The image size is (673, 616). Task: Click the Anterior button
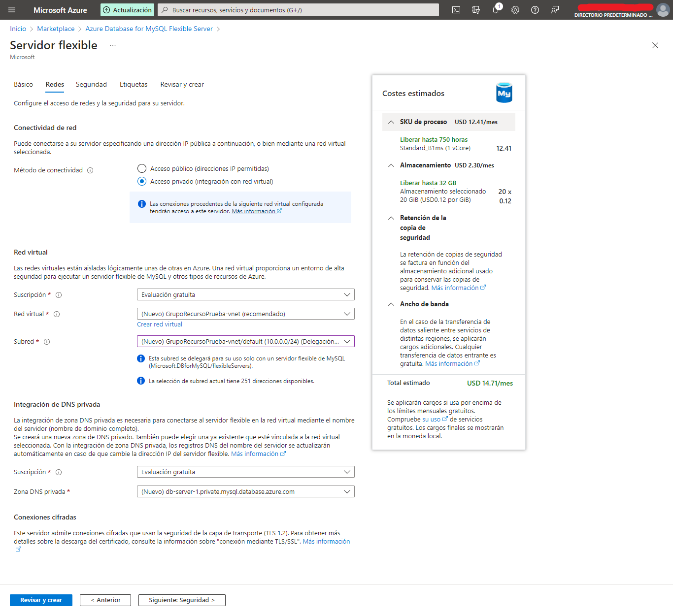pos(105,600)
